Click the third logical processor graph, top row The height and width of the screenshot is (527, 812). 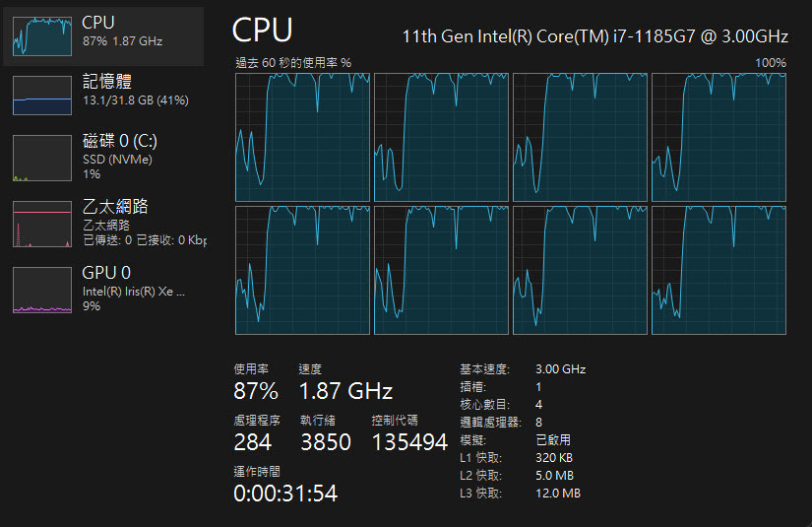(580, 137)
